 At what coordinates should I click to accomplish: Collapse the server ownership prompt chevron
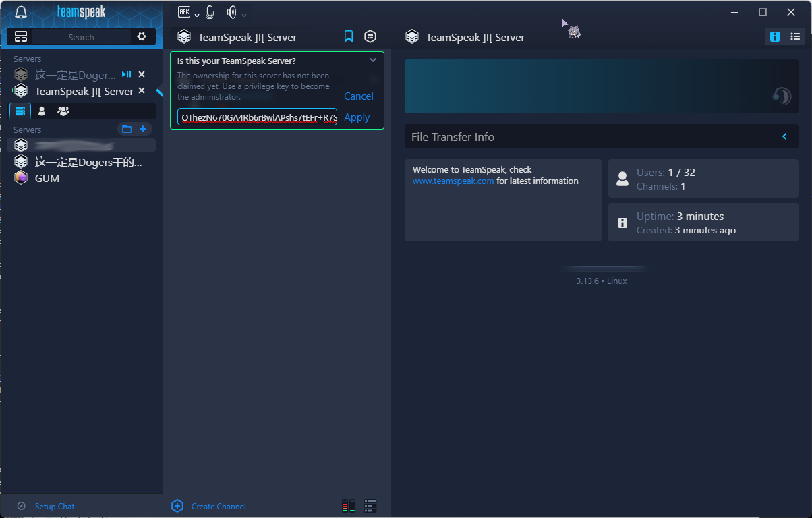click(x=373, y=61)
